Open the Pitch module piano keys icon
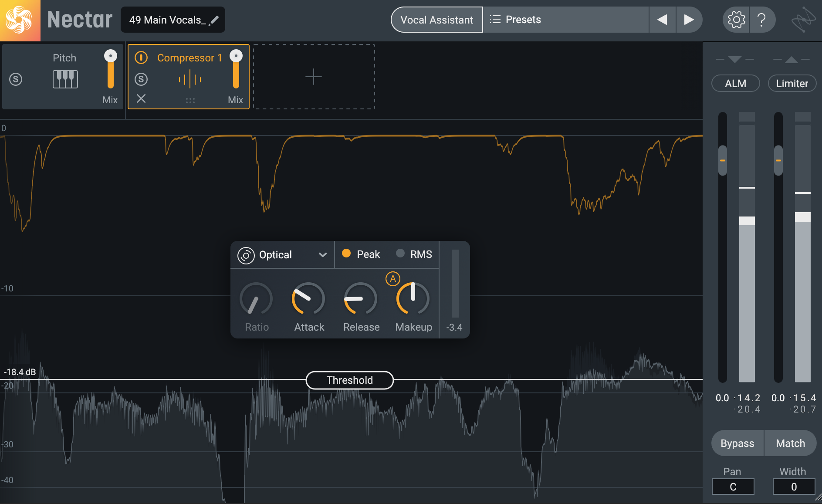The image size is (822, 504). [x=65, y=79]
